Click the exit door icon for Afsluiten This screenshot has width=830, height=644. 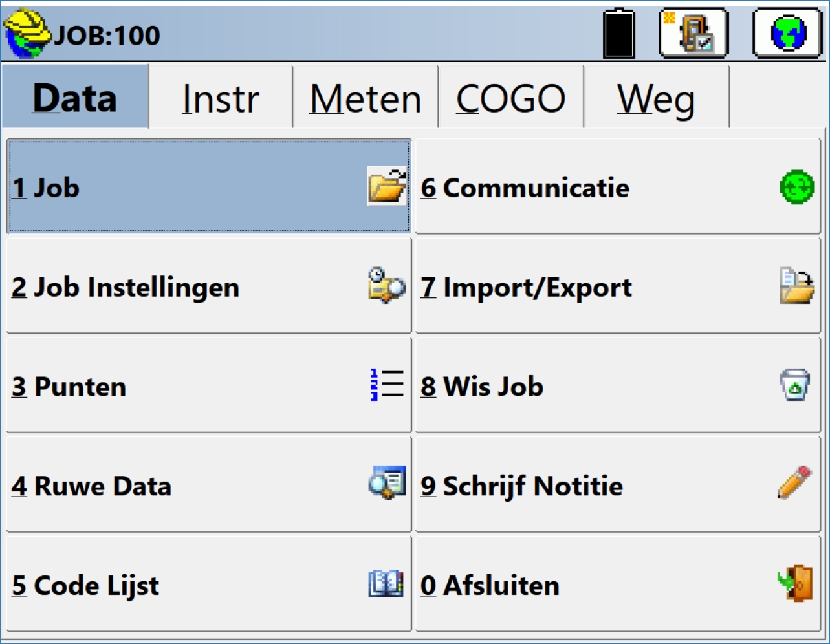point(796,583)
